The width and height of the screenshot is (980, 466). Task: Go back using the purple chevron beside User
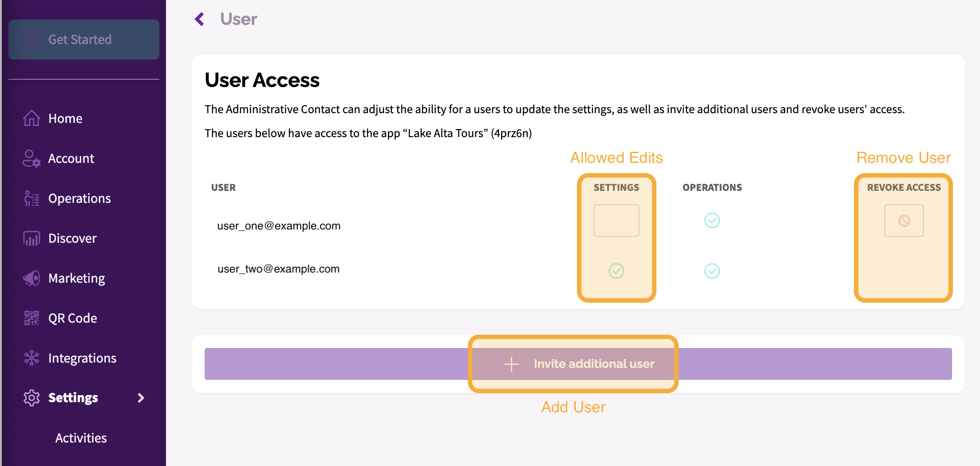pos(200,19)
